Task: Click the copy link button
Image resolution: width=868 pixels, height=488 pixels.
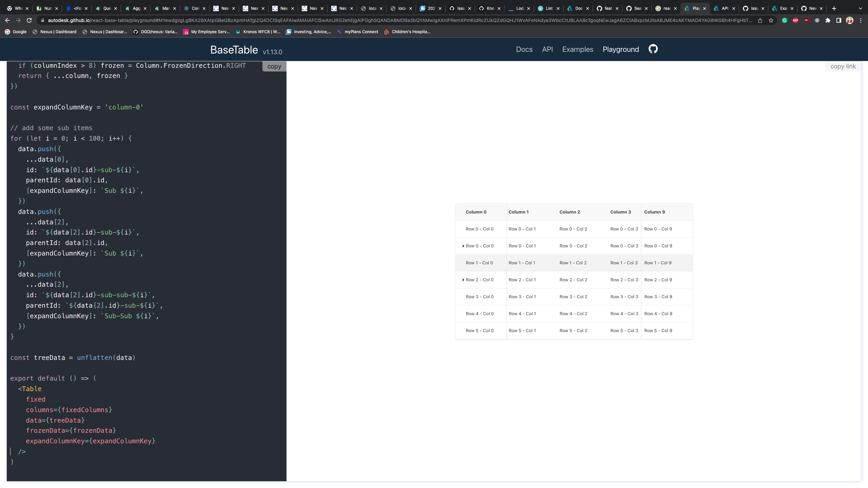Action: tap(843, 66)
